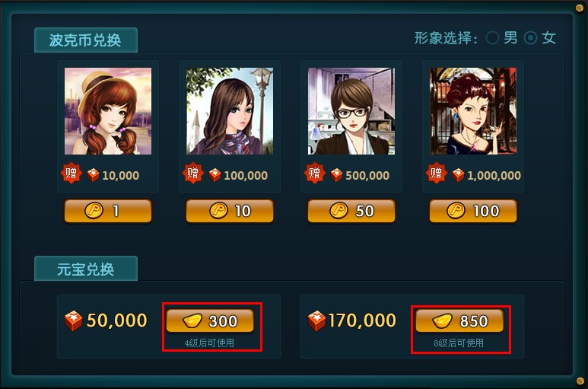Click the 赠 gift badge beside 1,000,000

pyautogui.click(x=436, y=174)
